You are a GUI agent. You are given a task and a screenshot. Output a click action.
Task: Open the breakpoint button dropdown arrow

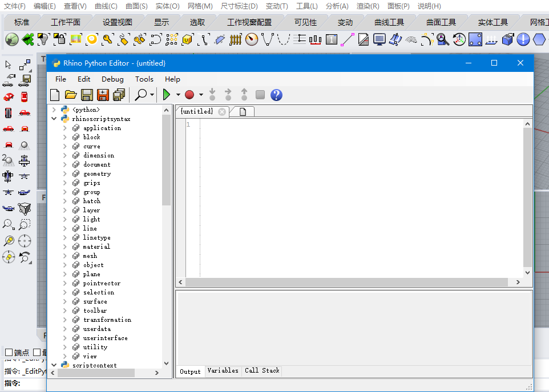point(201,95)
